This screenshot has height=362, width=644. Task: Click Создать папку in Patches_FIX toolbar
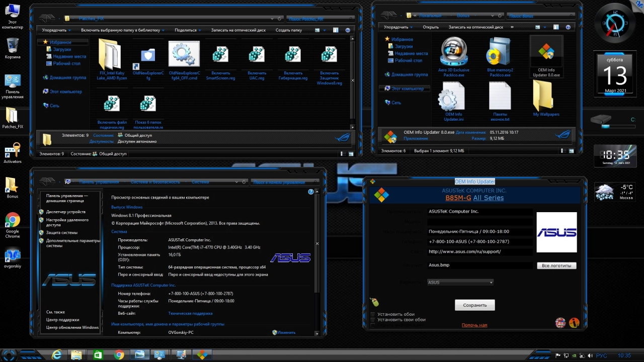pos(289,30)
